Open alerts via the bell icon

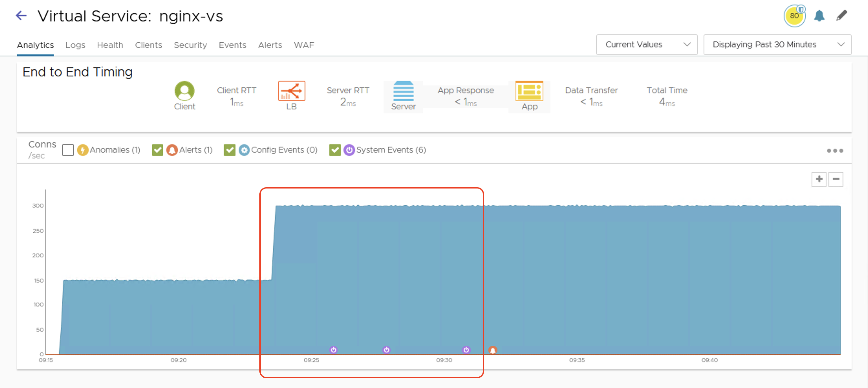[819, 16]
